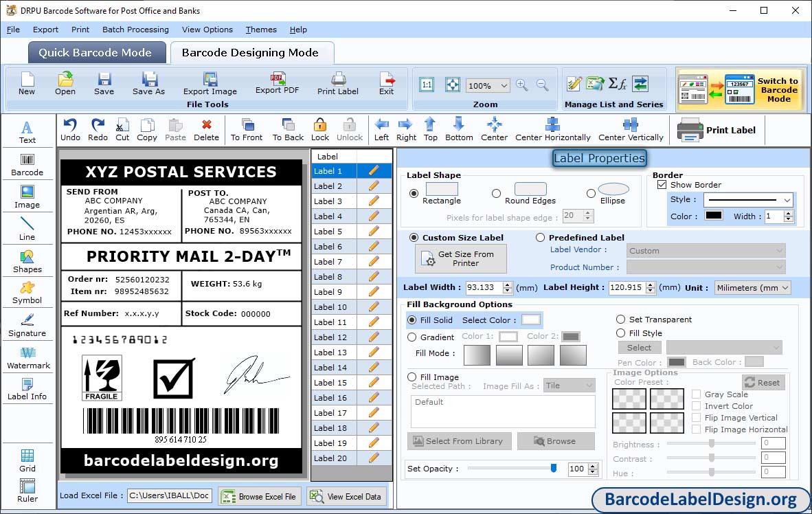Click Get Size From Printer button
Screen dimensions: 812x514
click(460, 258)
